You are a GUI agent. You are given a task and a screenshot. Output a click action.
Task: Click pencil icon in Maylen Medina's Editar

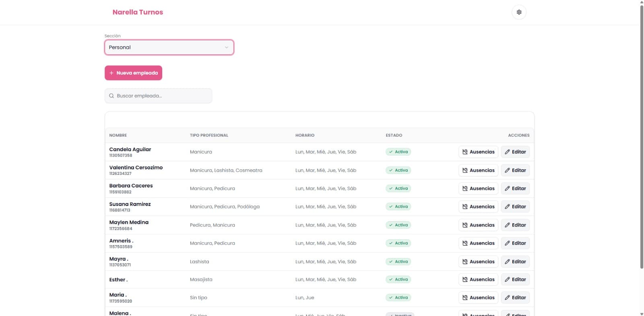point(507,225)
